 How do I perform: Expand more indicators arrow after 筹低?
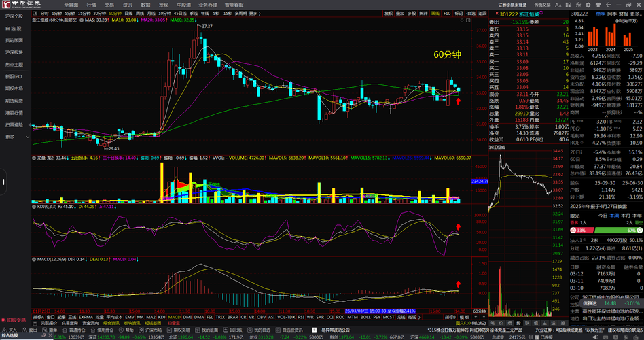tap(419, 317)
